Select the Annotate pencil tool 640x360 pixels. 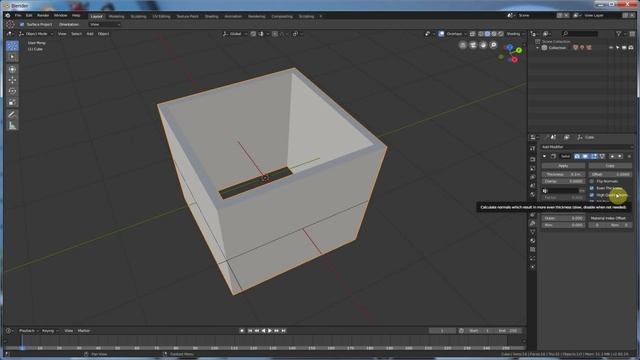click(x=12, y=115)
